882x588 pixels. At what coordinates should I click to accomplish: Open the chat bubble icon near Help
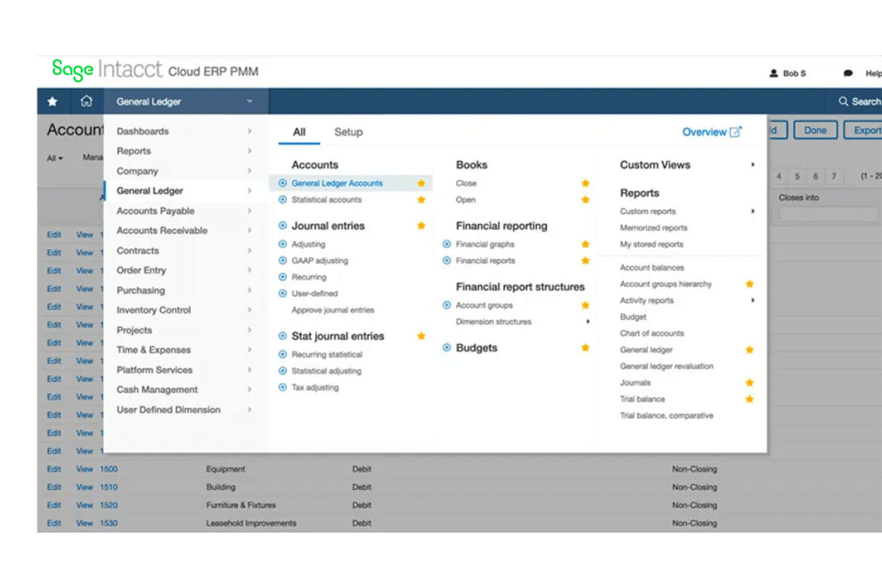pyautogui.click(x=848, y=73)
